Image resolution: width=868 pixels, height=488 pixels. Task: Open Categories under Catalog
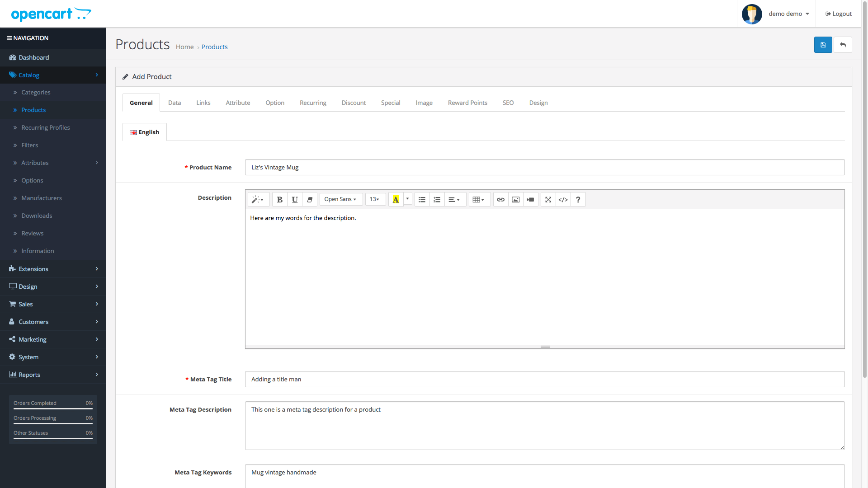click(x=53, y=92)
